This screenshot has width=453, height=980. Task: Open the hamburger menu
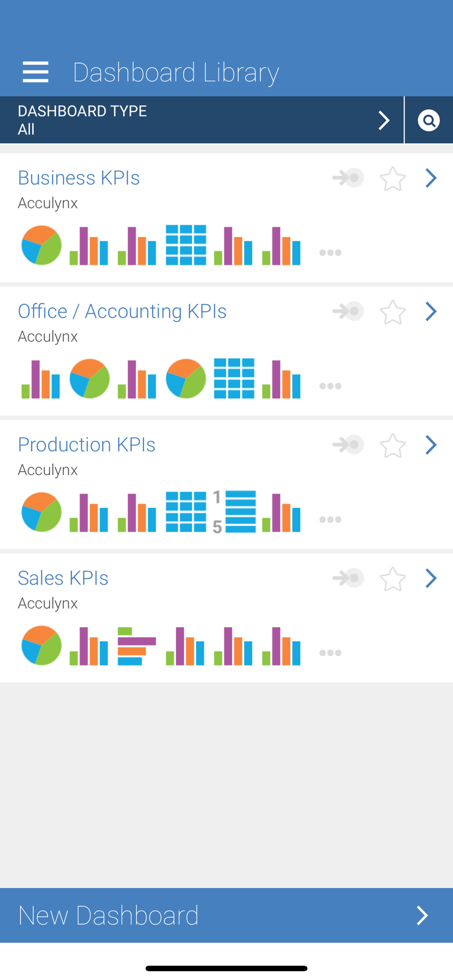click(35, 72)
